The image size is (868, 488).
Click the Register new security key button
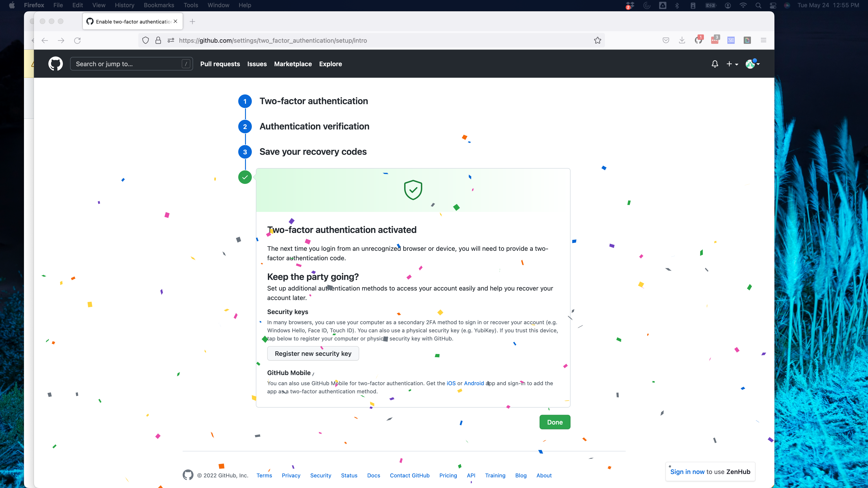[313, 354]
